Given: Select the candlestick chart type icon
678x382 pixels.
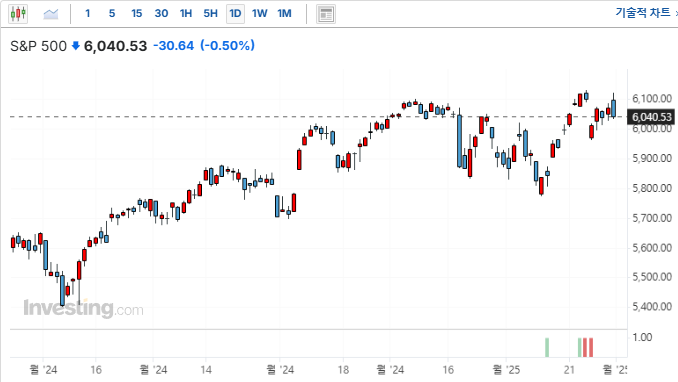Looking at the screenshot, I should (x=18, y=14).
